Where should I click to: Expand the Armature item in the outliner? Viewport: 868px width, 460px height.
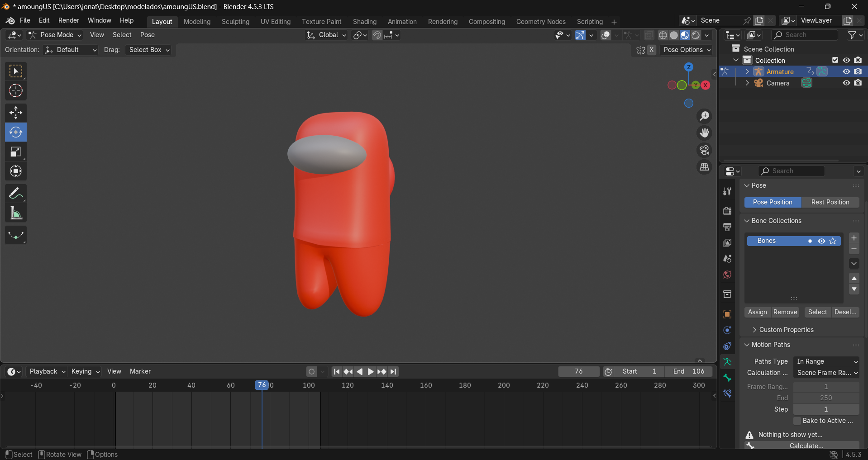click(x=747, y=71)
